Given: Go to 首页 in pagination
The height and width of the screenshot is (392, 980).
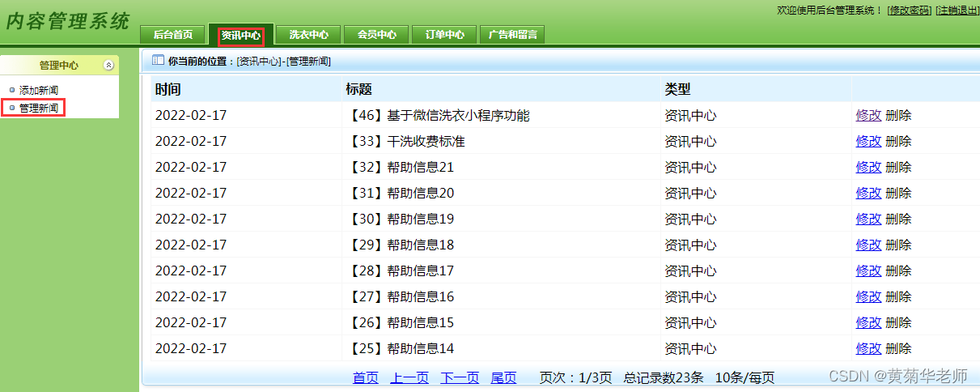Looking at the screenshot, I should coord(366,377).
